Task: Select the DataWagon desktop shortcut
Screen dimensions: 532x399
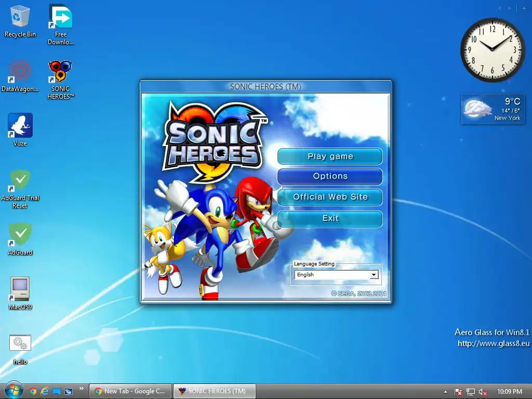Action: tap(20, 76)
